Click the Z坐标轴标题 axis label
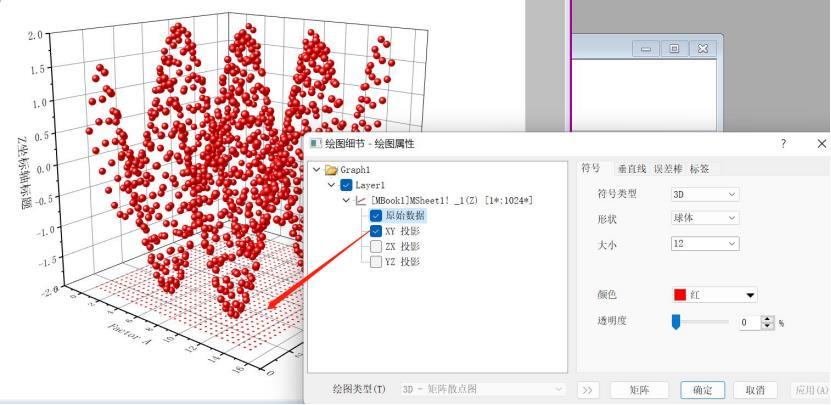This screenshot has width=831, height=405. [x=24, y=172]
